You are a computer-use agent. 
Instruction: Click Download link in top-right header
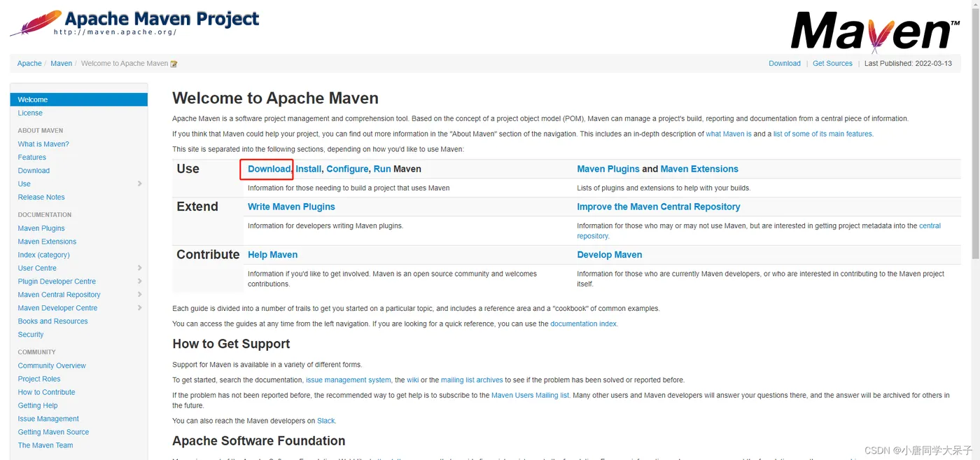(x=785, y=64)
